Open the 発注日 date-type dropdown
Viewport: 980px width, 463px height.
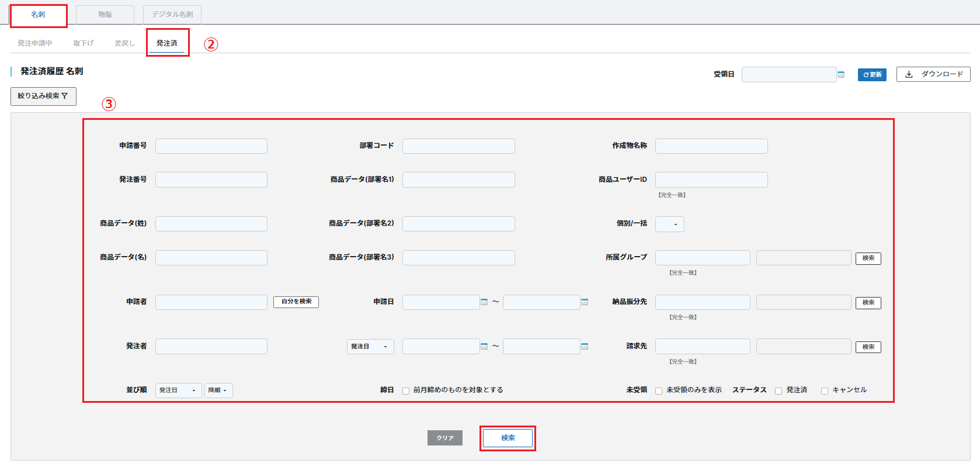370,347
